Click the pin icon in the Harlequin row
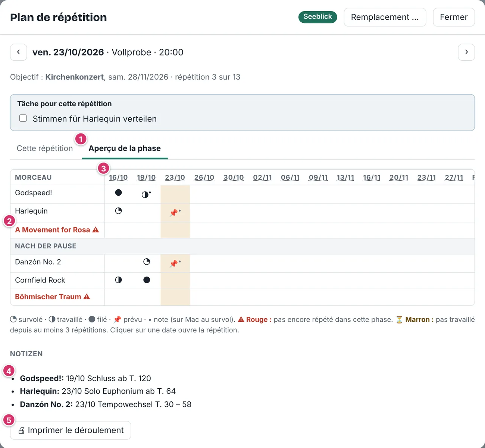The image size is (485, 448). [x=173, y=213]
